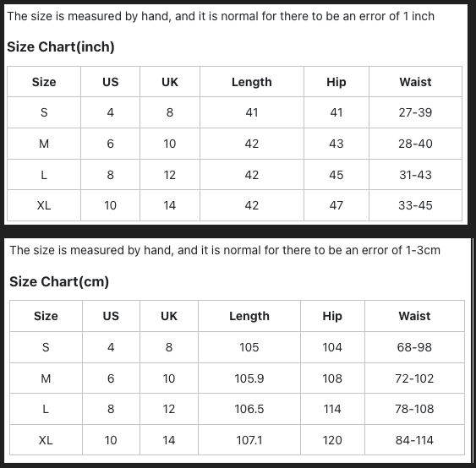Viewport: 476px width, 468px height.
Task: Click the 31-43 waist cell
Action: 415,175
